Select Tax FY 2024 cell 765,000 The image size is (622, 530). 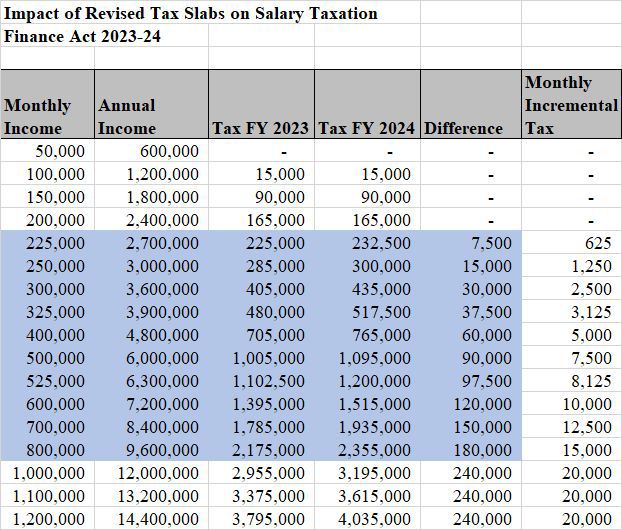point(367,334)
